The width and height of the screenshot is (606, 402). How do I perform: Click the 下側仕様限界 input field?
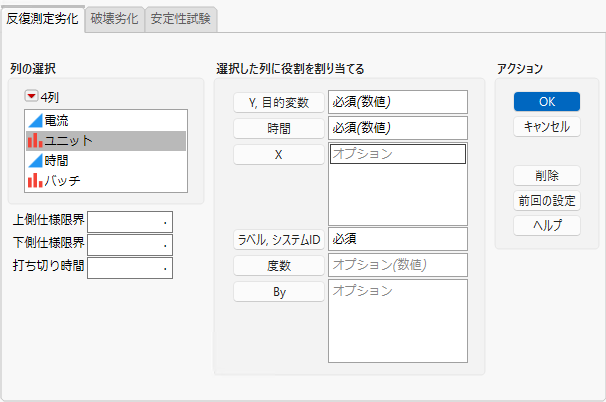130,245
